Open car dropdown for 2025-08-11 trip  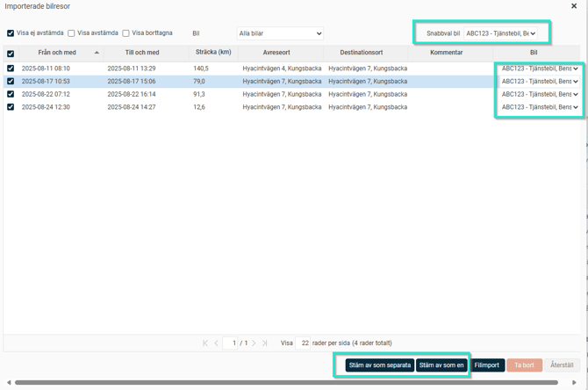[540, 69]
